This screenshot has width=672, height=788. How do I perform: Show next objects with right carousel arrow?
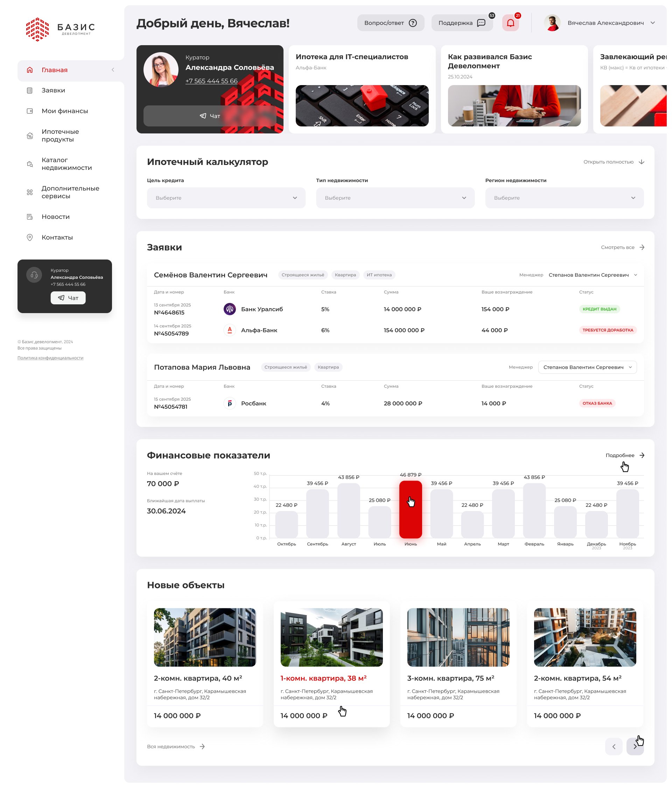pos(635,746)
